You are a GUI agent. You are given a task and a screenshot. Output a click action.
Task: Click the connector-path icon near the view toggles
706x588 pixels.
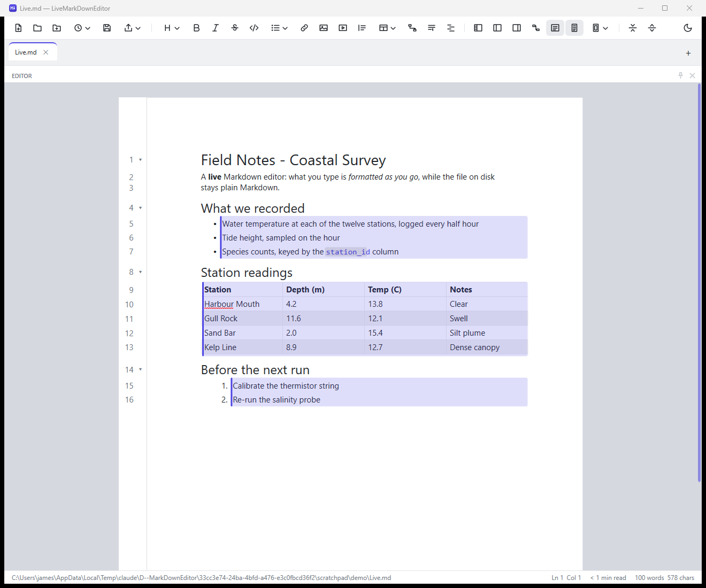[536, 28]
